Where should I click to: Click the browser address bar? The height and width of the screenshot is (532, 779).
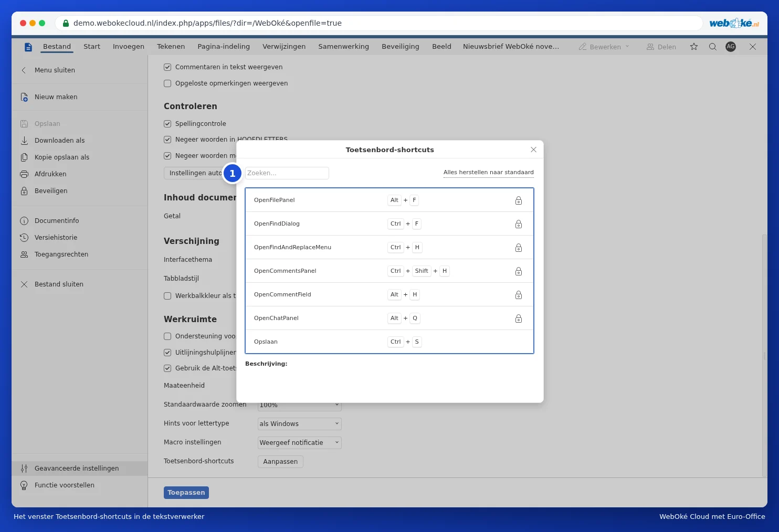point(378,23)
